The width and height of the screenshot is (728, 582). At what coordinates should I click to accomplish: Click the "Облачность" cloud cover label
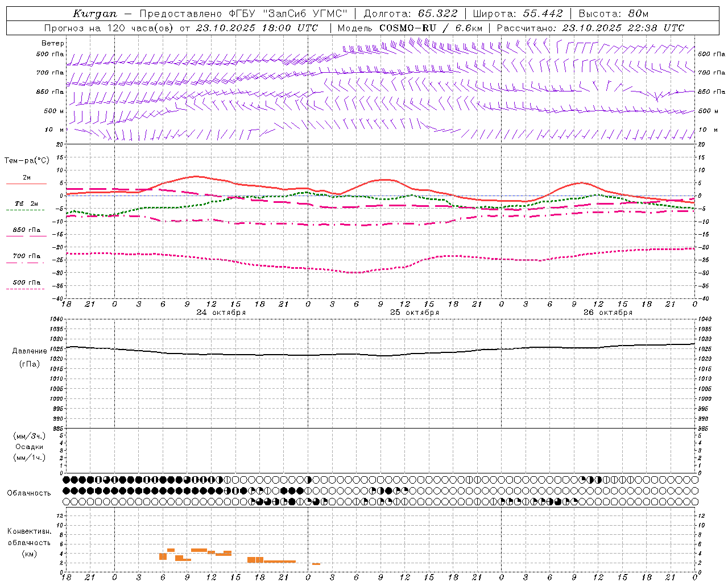click(29, 493)
